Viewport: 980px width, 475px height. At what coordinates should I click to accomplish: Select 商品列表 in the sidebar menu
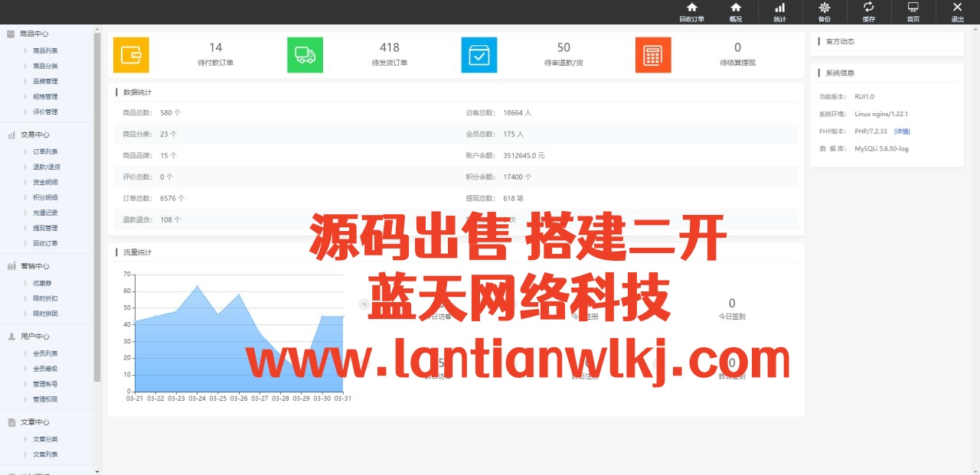click(45, 50)
